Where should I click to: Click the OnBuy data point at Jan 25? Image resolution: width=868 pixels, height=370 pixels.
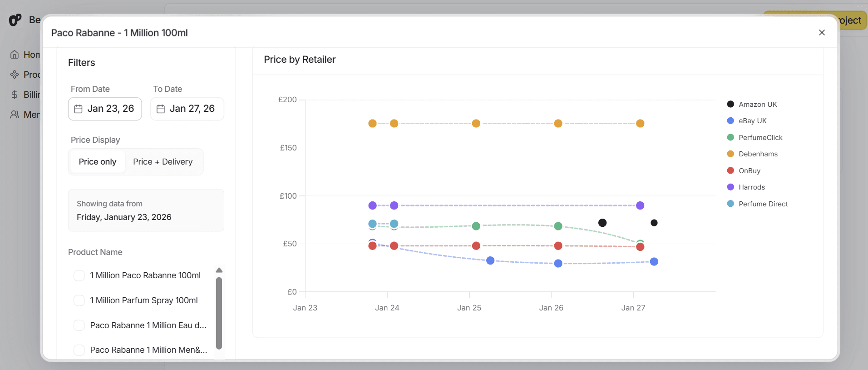(476, 246)
